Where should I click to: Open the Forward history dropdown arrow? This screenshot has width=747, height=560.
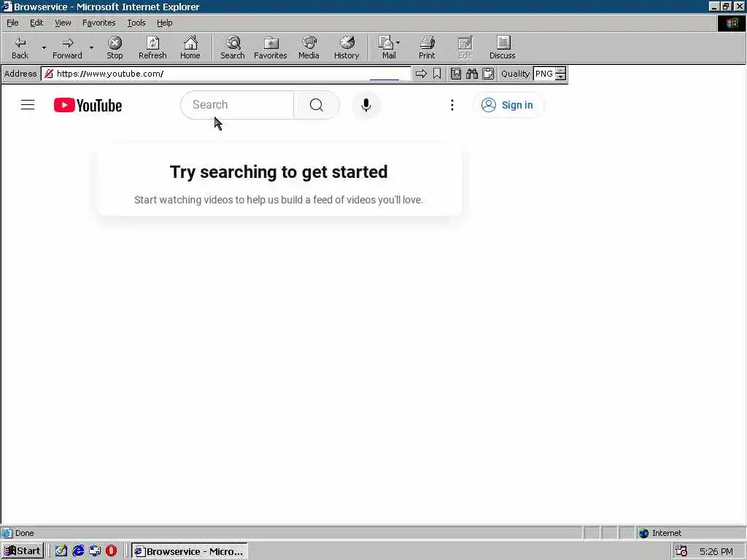click(91, 47)
